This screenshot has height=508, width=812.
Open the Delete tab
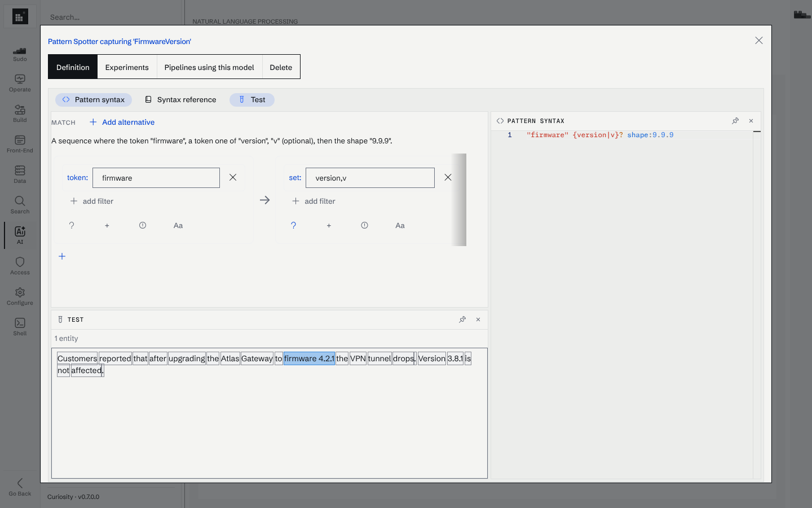coord(281,67)
